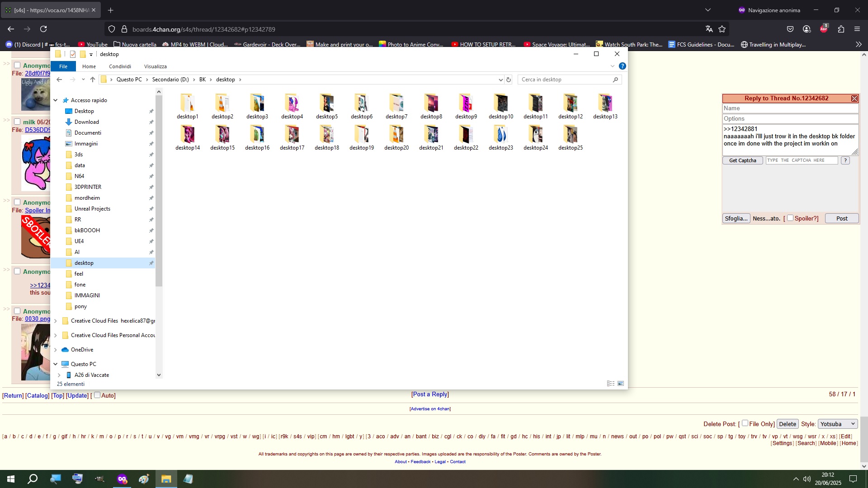Select the desktop23 folder
The width and height of the screenshot is (868, 488).
(x=501, y=138)
